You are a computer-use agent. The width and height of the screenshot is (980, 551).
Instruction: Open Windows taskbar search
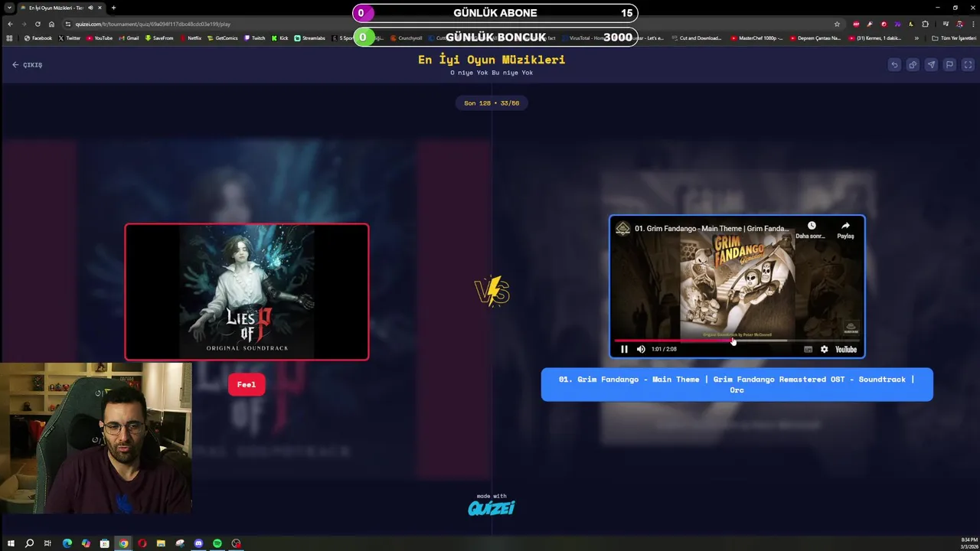click(x=29, y=543)
